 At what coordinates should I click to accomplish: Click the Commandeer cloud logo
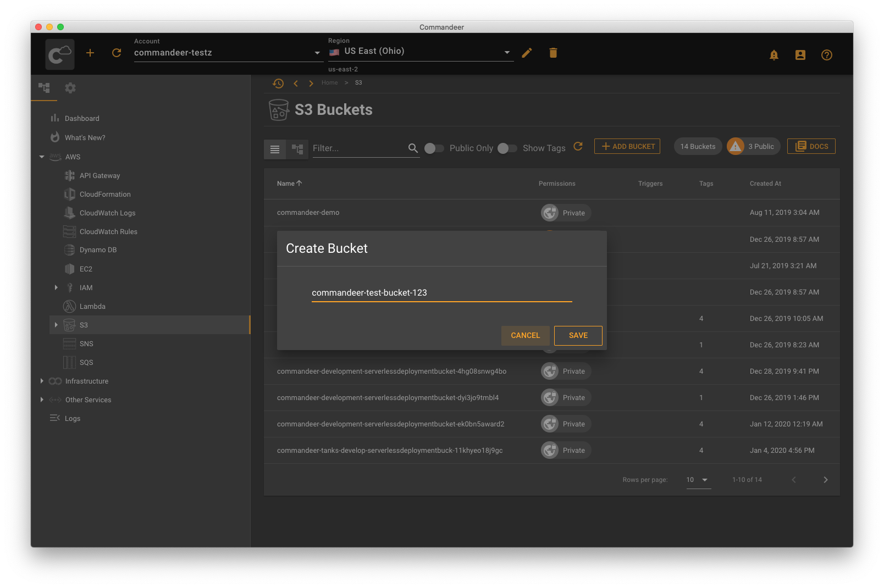coord(60,54)
